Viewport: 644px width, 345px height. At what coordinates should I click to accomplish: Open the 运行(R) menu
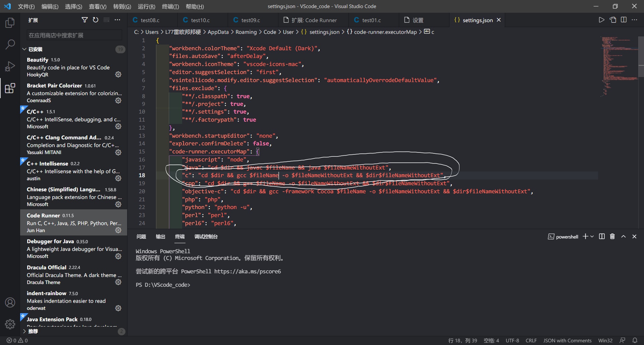point(146,6)
